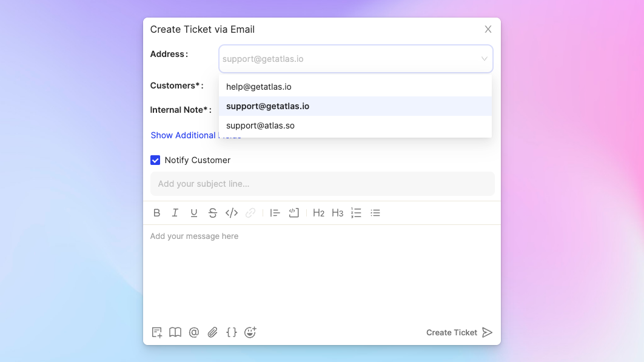The image size is (644, 362).
Task: Insert inline code formatting
Action: tap(232, 213)
